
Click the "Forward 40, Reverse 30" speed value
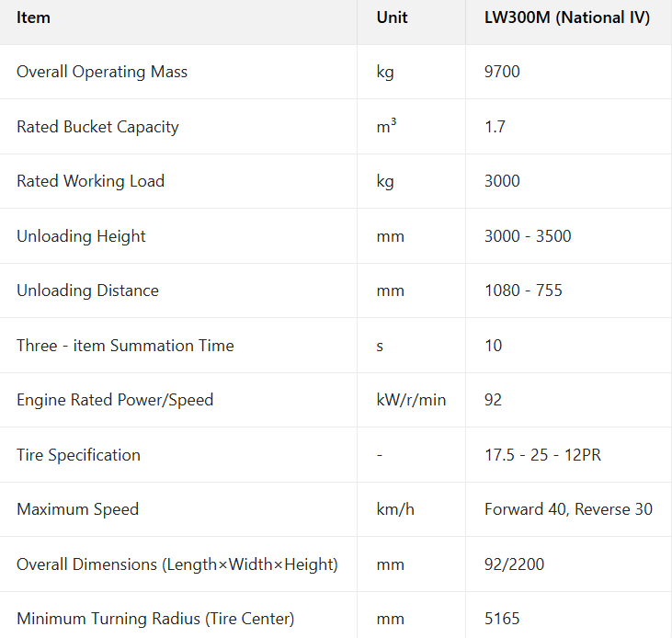click(x=568, y=509)
